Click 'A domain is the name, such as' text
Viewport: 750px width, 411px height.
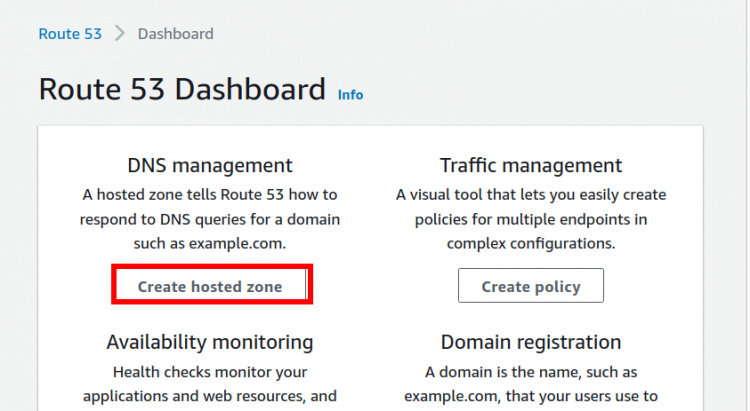click(x=531, y=372)
